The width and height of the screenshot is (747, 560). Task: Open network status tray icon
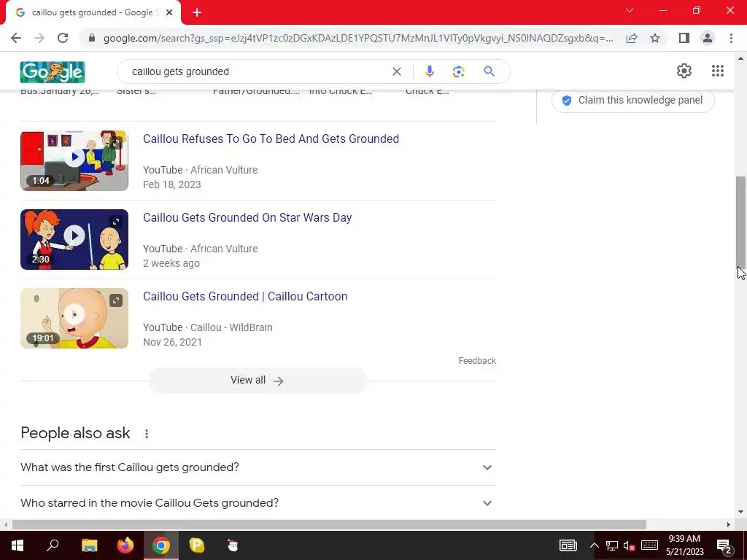click(612, 545)
